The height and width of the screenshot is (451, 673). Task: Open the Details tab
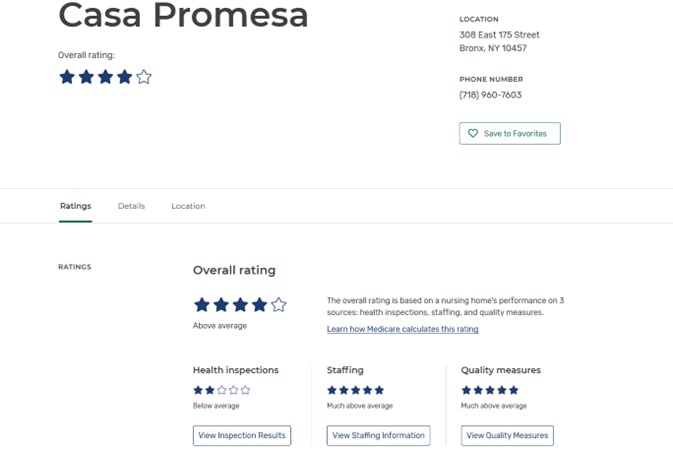(131, 206)
